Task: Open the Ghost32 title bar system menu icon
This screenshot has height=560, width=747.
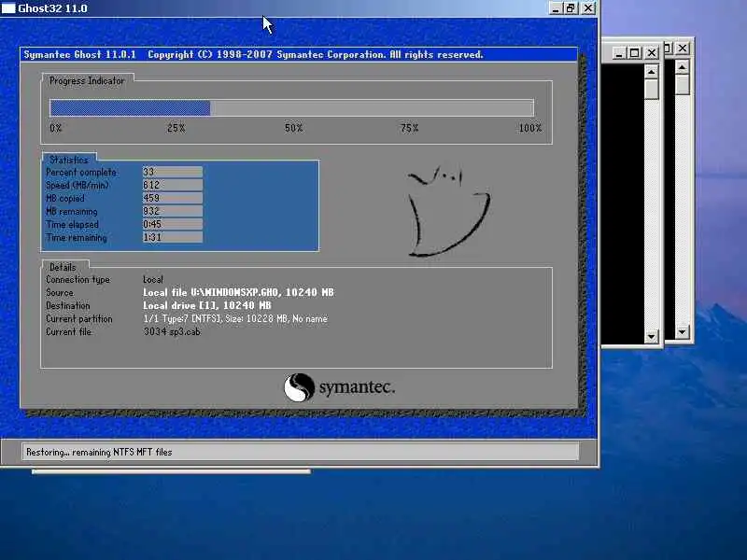Action: pos(8,8)
